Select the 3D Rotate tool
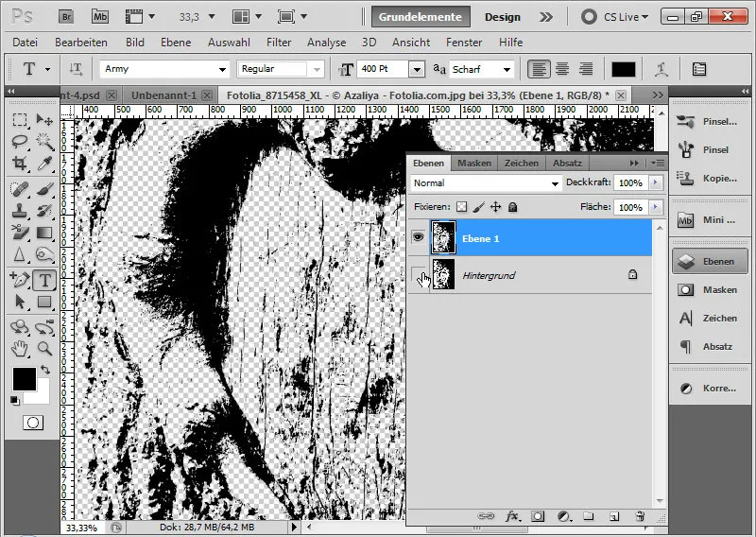The width and height of the screenshot is (756, 537). click(20, 327)
